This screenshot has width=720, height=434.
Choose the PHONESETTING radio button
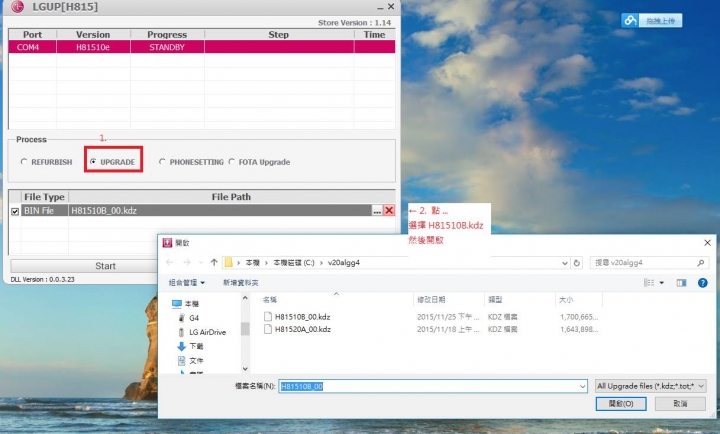click(x=162, y=162)
